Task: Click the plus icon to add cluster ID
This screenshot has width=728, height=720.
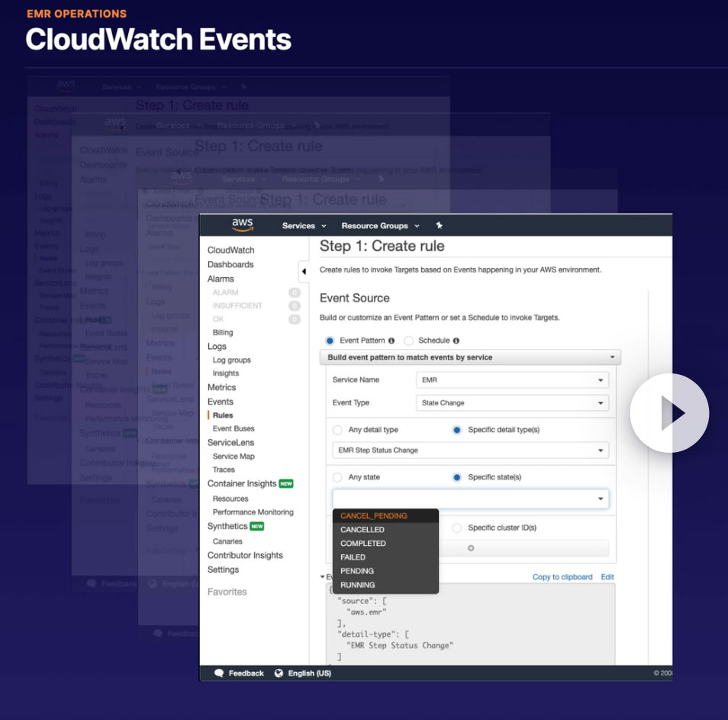Action: click(x=471, y=548)
